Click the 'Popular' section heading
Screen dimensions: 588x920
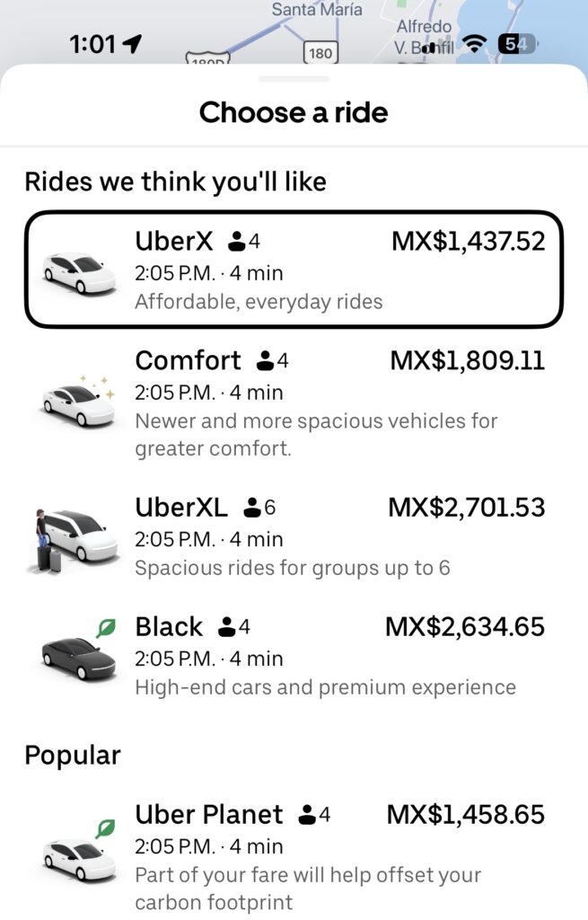coord(72,756)
